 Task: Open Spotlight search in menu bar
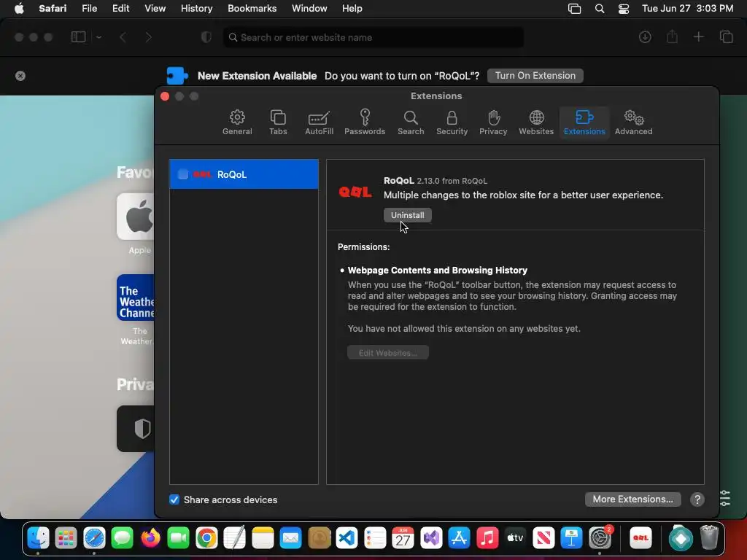[x=600, y=9]
